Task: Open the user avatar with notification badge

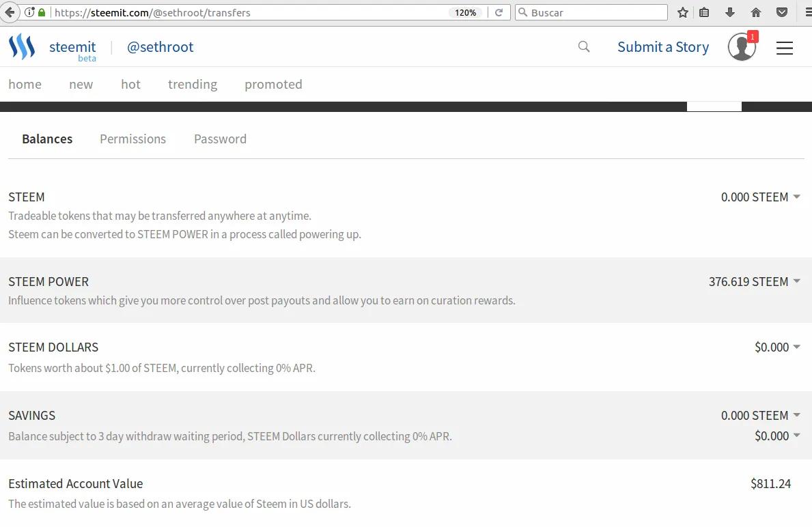Action: [x=742, y=46]
